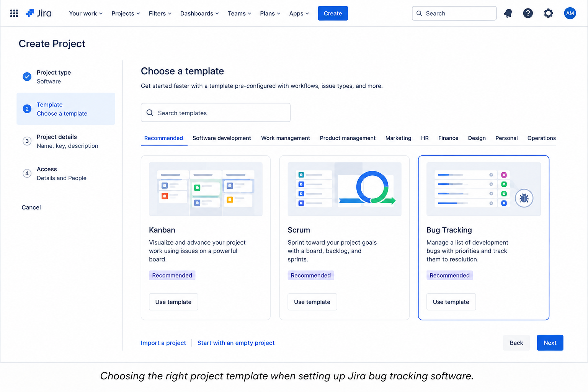Select the Scrum sprint thumbnail
Screen dimensions: 588x392
tap(345, 189)
